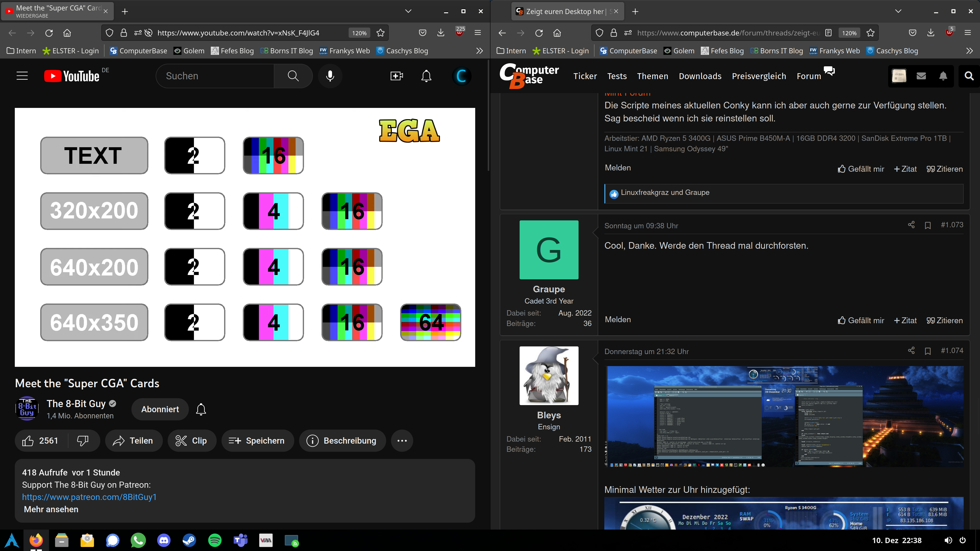Open Intern bookmark folder in left window
980x551 pixels.
tap(21, 51)
